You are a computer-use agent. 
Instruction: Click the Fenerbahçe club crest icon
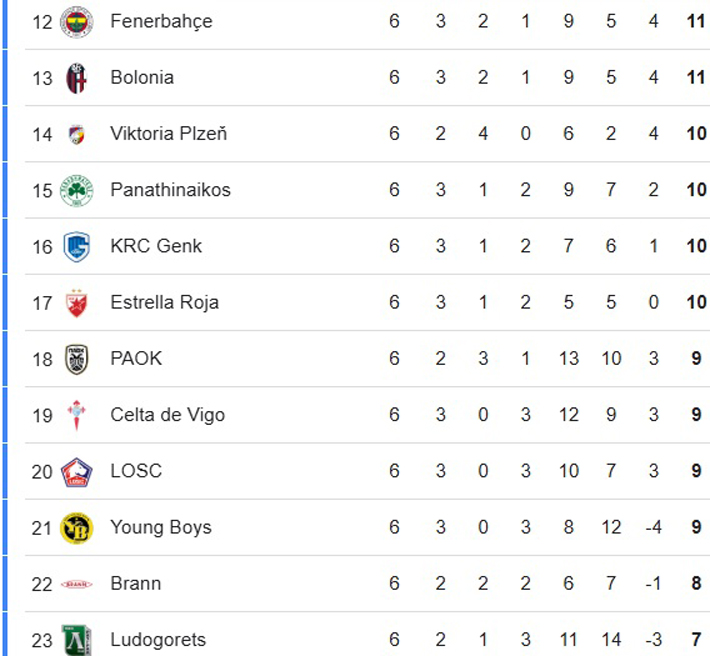click(76, 21)
